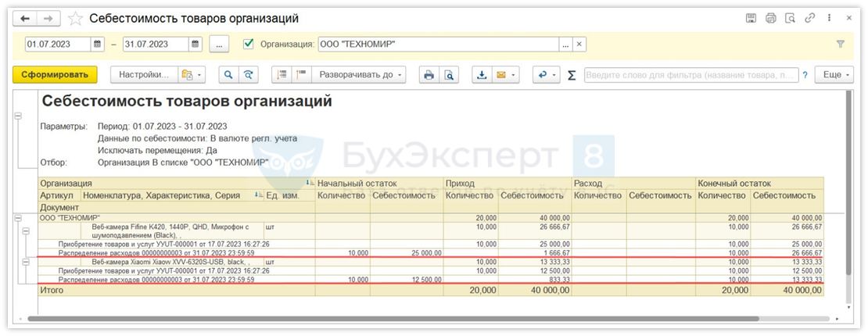Click sort icon in Организация header
The image size is (868, 336).
coord(309,183)
